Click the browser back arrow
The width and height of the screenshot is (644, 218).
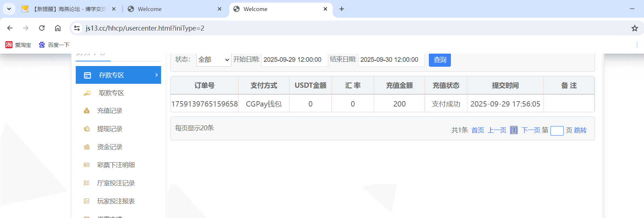[x=10, y=28]
